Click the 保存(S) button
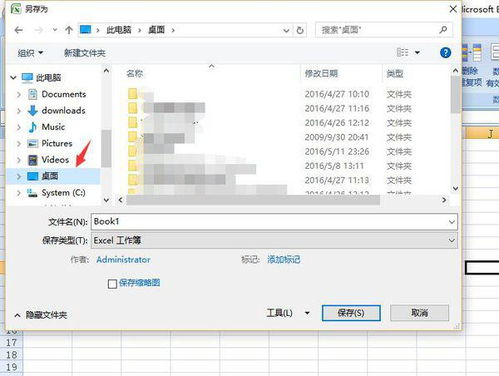499x376 pixels. click(x=351, y=313)
